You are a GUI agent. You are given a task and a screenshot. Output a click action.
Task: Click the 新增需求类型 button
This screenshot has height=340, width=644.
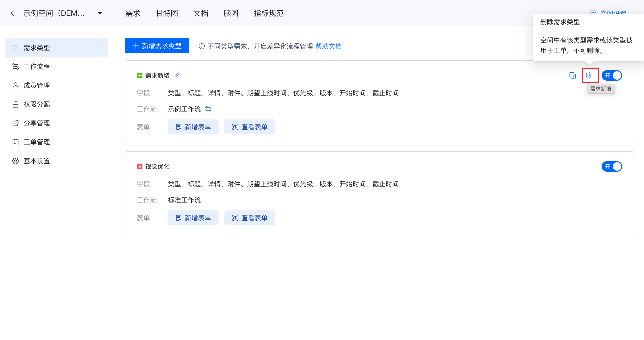tap(157, 46)
